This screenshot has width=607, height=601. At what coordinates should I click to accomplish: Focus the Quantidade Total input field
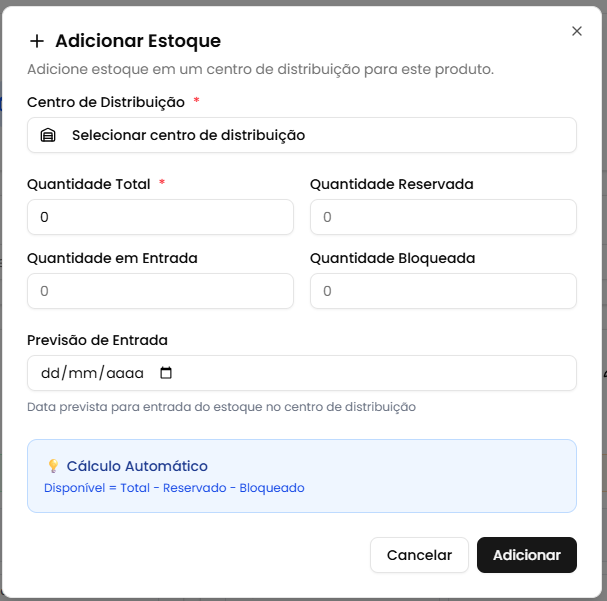160,217
